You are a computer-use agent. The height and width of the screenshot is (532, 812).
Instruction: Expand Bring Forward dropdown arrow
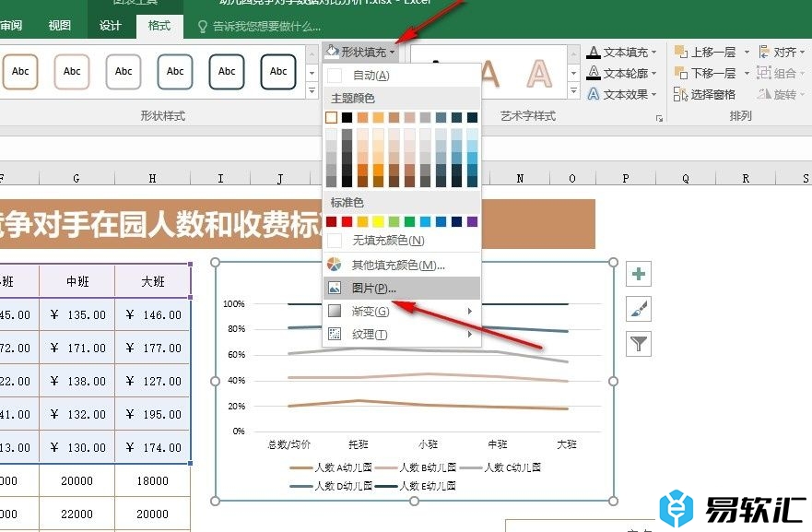pos(747,53)
